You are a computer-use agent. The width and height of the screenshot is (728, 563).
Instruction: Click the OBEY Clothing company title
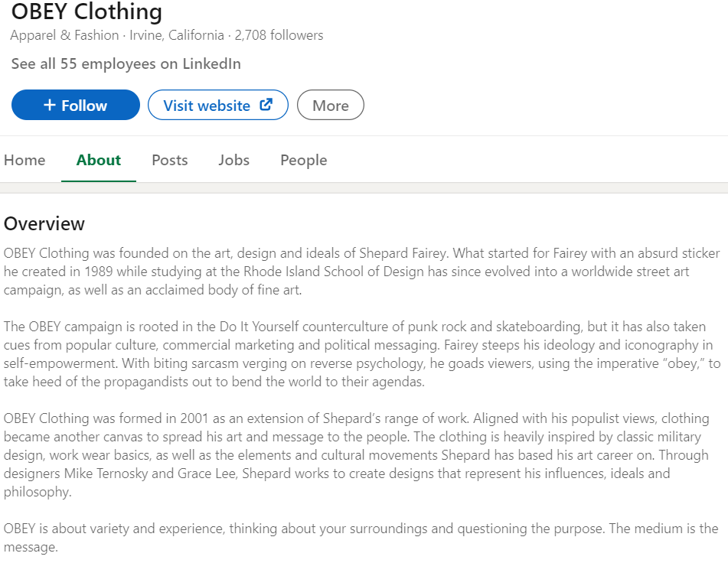[x=87, y=12]
